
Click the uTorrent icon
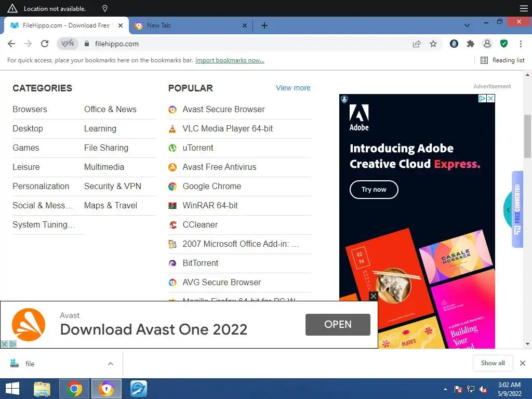click(172, 148)
